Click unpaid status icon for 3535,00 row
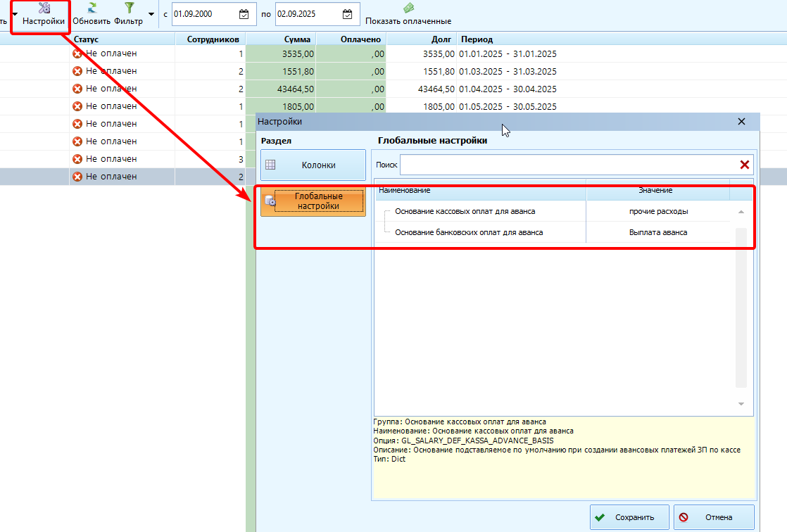 coord(77,53)
